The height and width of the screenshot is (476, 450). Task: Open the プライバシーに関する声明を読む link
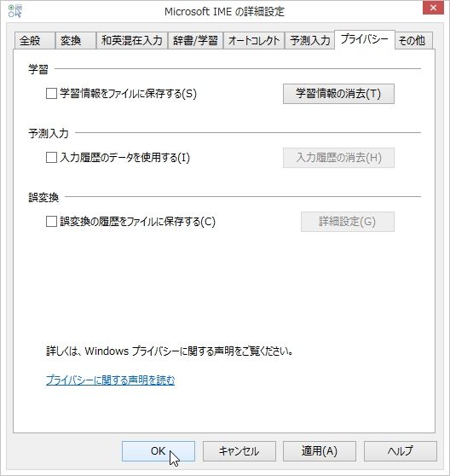click(x=111, y=380)
